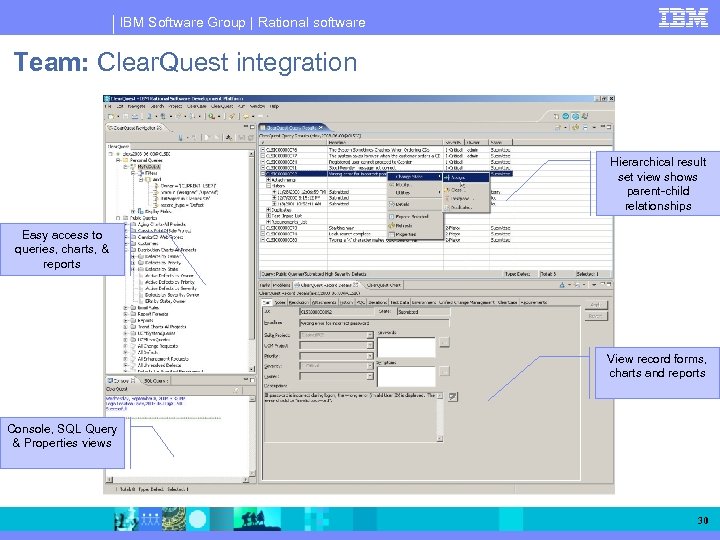Choose Assign in Change State submenu
The image size is (720, 540).
click(466, 177)
